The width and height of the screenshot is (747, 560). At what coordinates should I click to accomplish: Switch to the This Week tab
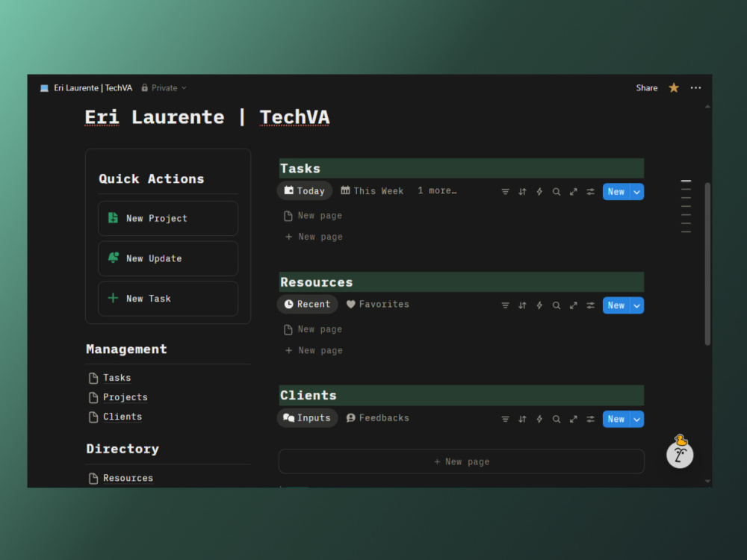[x=372, y=190]
